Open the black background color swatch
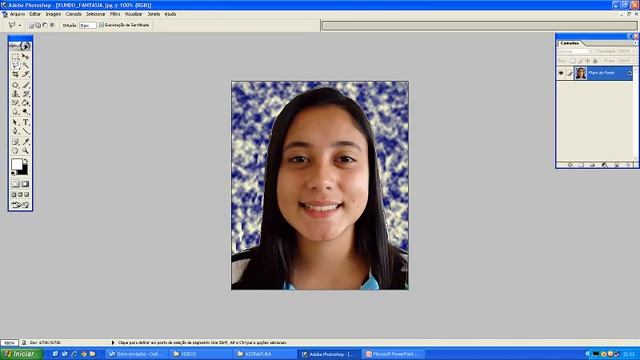 [x=24, y=171]
